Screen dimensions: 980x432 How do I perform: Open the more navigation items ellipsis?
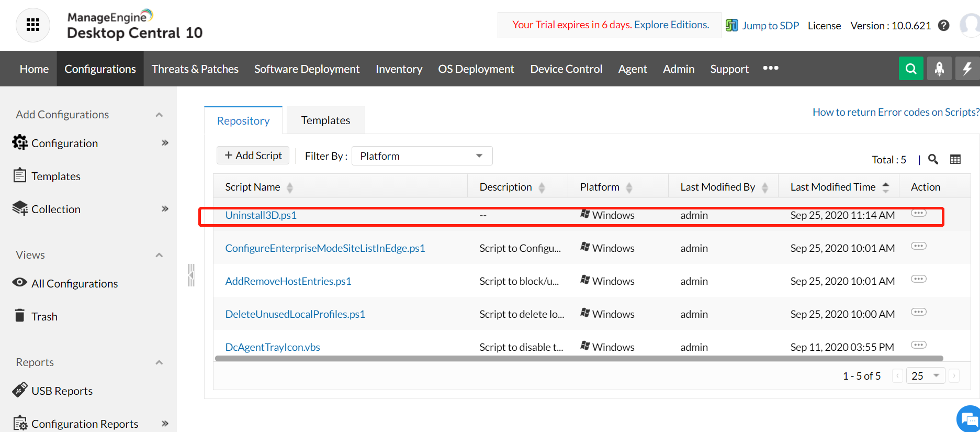pyautogui.click(x=771, y=68)
